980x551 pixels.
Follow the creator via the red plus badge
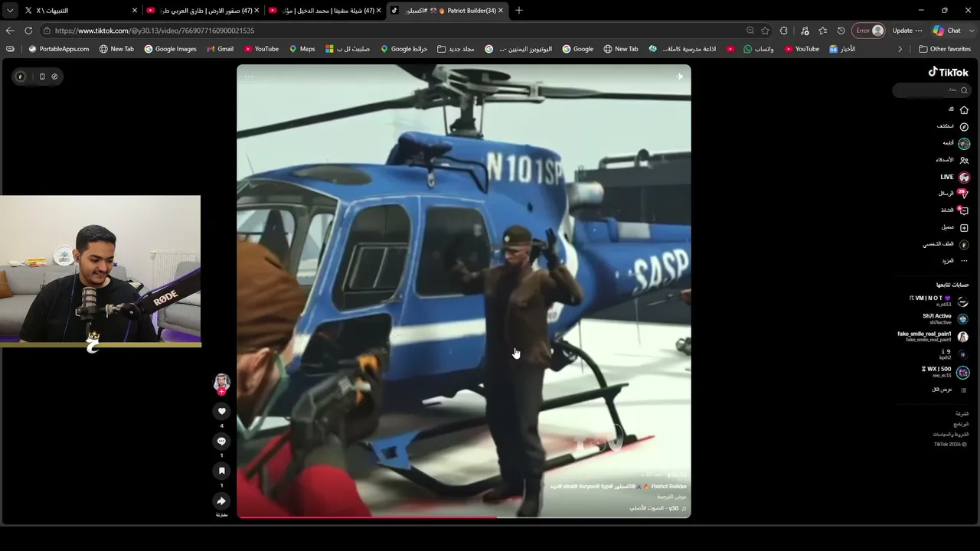click(x=221, y=392)
